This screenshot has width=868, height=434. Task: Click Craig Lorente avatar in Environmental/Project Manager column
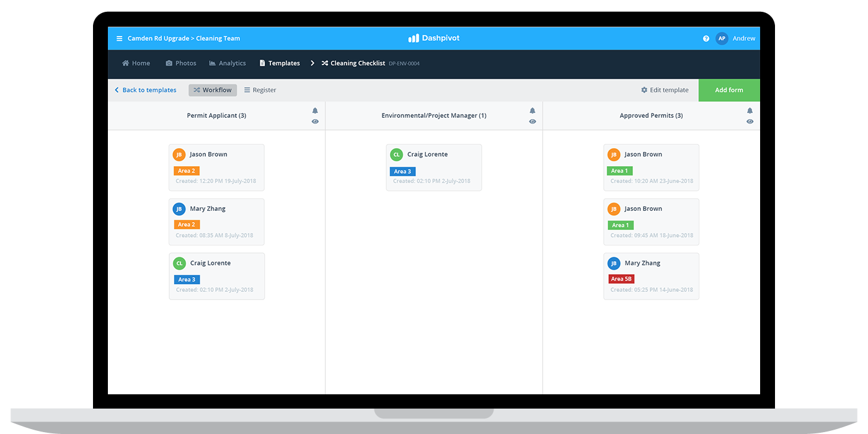[x=396, y=155]
